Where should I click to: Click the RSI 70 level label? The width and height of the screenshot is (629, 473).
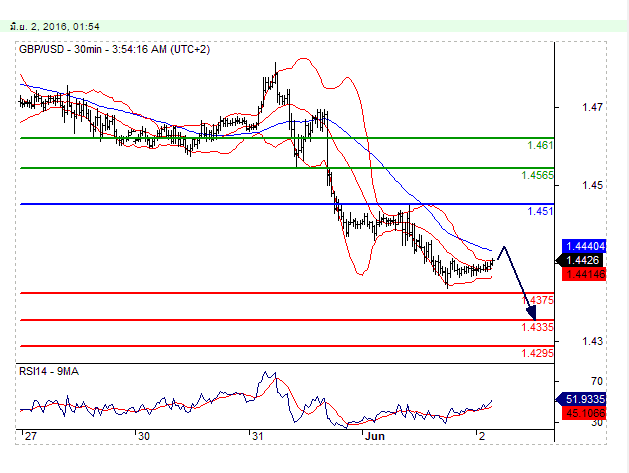[597, 381]
